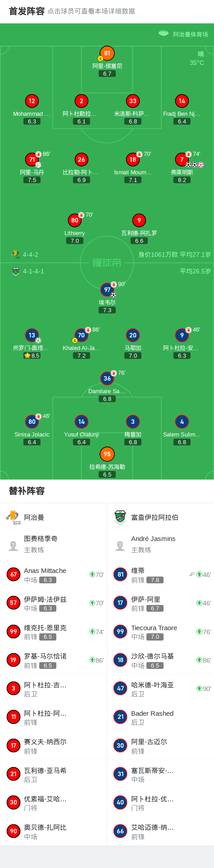
Task: Select player 71 阿里-马丹 jersey icon
Action: [x=32, y=159]
